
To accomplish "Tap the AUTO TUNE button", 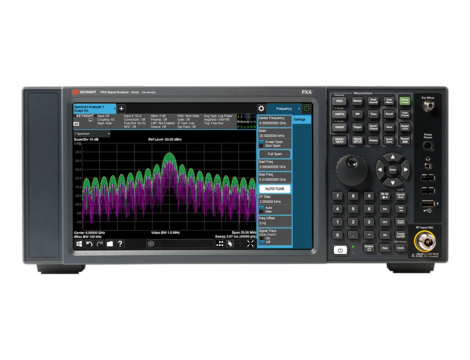I will pyautogui.click(x=275, y=189).
